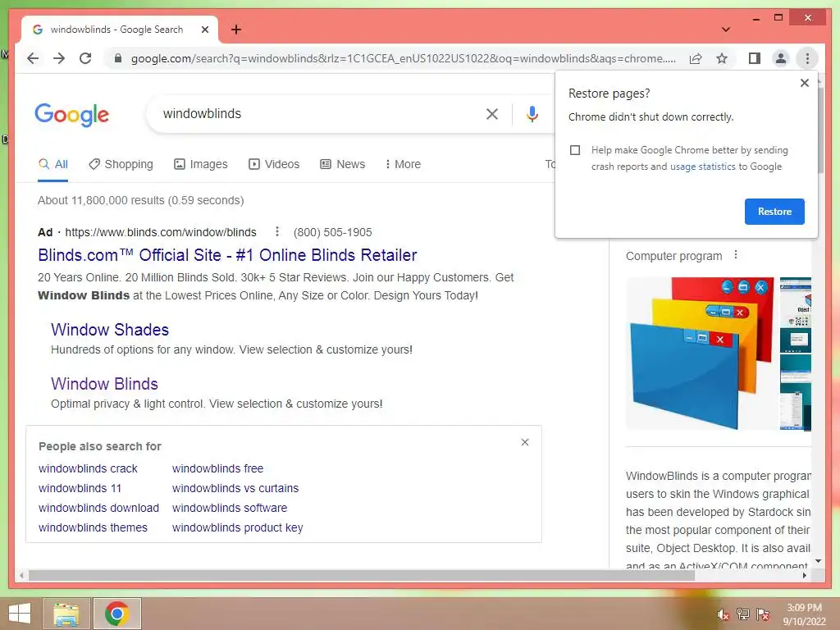Search for windowblinds 11
This screenshot has width=840, height=630.
pyautogui.click(x=80, y=489)
